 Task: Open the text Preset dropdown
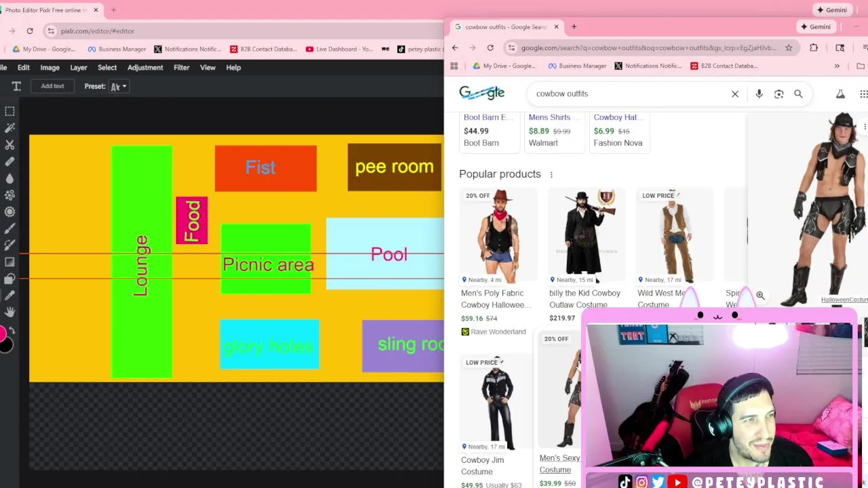[x=119, y=86]
